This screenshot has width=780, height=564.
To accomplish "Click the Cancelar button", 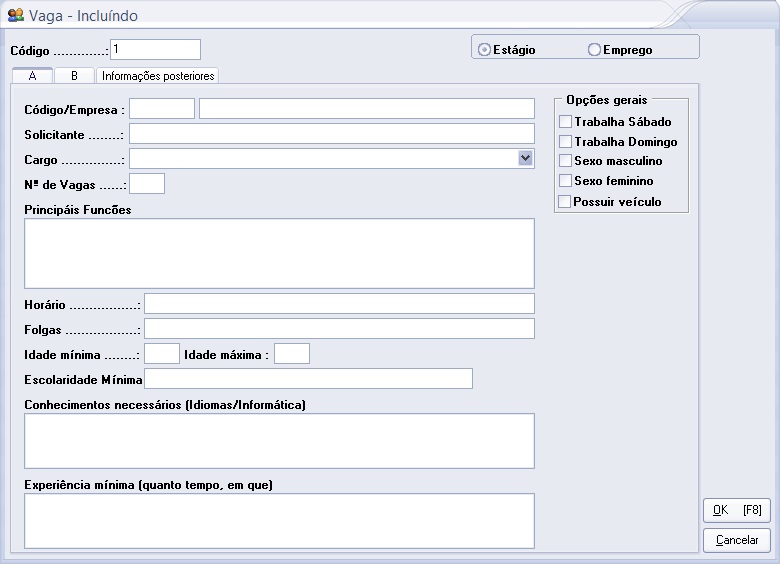I will 737,540.
